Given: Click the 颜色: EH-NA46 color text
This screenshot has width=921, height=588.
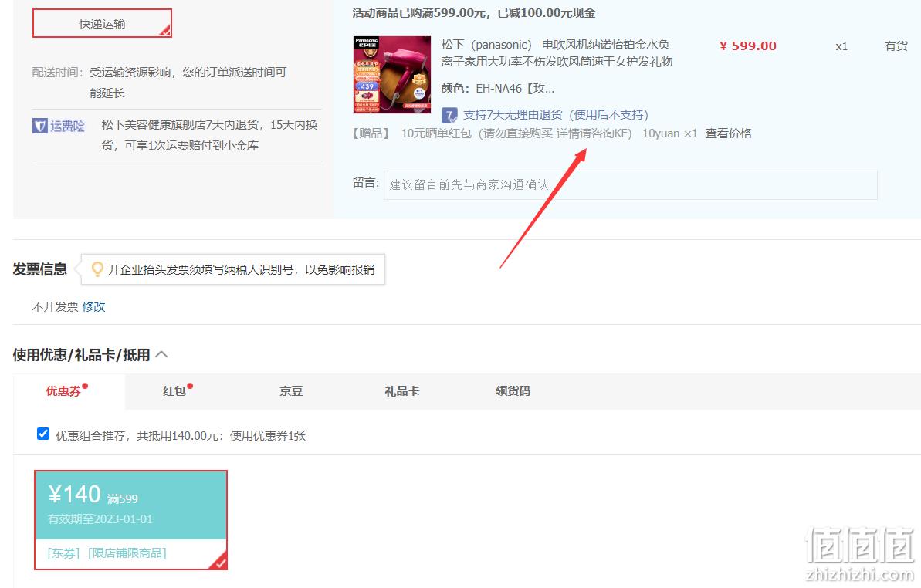Looking at the screenshot, I should (x=497, y=89).
